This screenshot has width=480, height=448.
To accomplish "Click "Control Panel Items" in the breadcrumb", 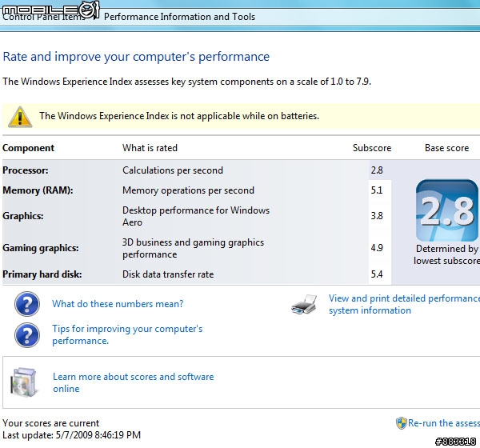I will click(43, 16).
